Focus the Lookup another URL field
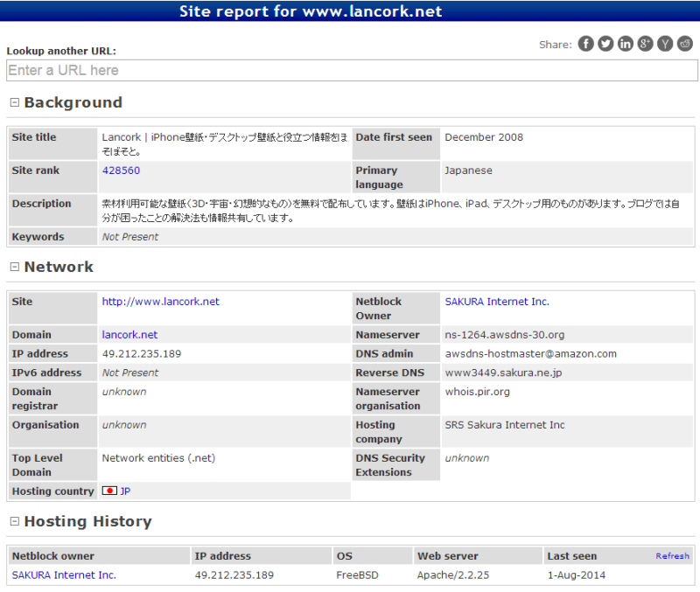The image size is (700, 592). point(352,71)
